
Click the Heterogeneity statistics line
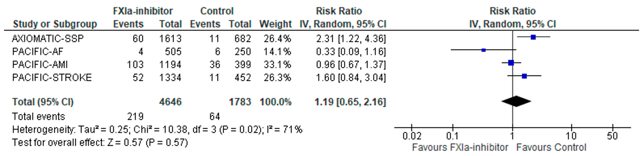157,130
